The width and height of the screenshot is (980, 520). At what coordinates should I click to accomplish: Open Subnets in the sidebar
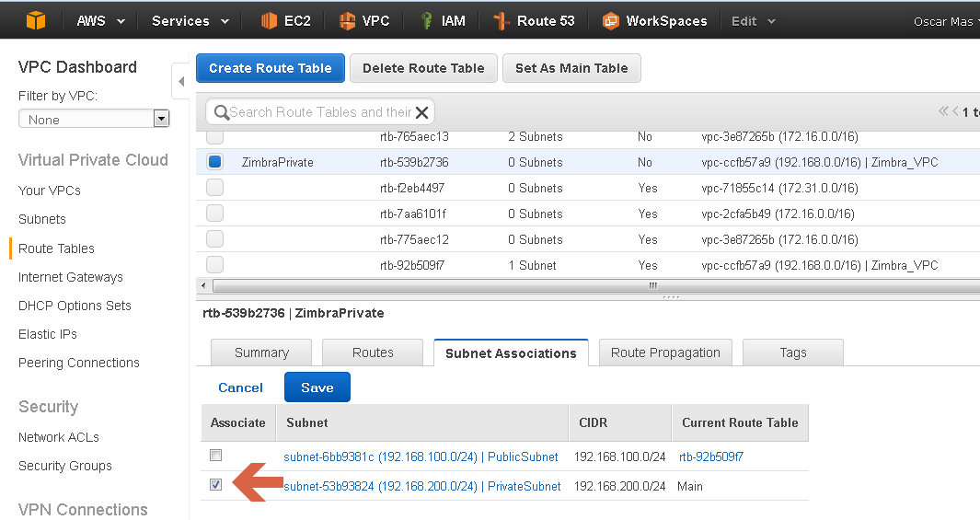(42, 219)
